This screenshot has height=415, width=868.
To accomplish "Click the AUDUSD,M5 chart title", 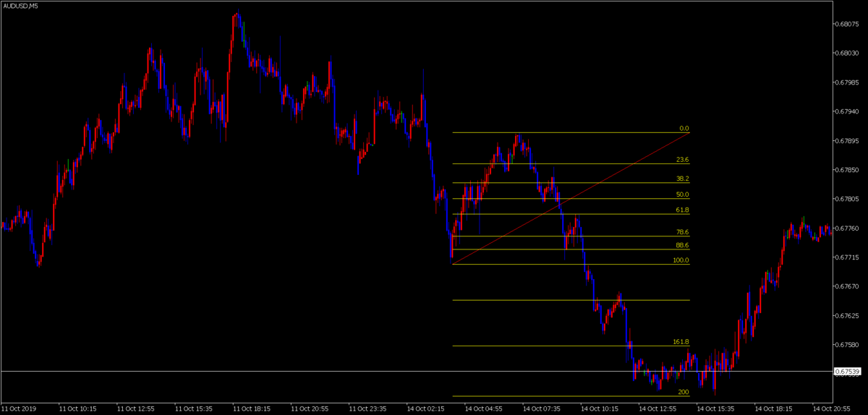I will point(20,5).
